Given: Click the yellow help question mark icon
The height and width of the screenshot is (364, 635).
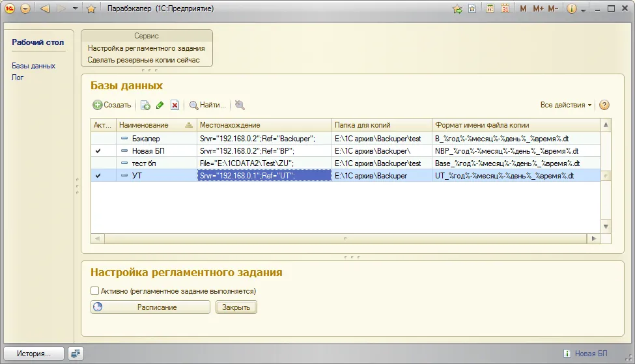Looking at the screenshot, I should pyautogui.click(x=604, y=105).
